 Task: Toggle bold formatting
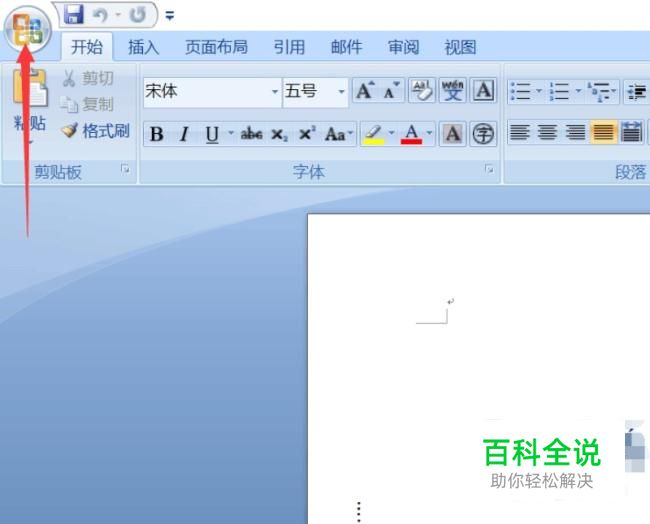pyautogui.click(x=156, y=134)
